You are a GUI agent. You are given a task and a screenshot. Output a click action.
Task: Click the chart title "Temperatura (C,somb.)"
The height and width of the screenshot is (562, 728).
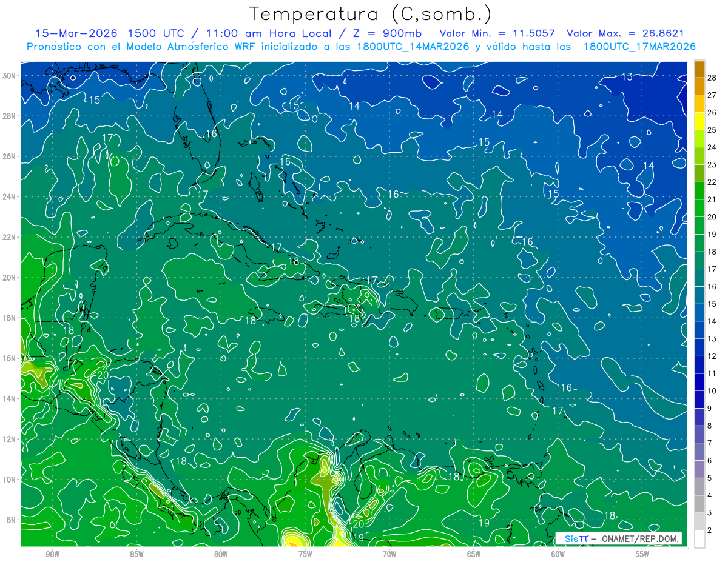pyautogui.click(x=371, y=15)
